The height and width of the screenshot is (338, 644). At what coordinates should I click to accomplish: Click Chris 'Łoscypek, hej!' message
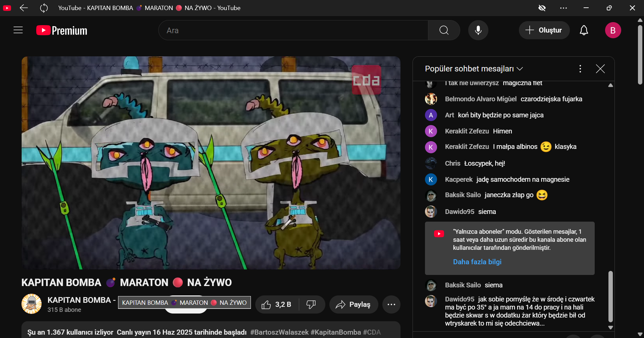(484, 163)
